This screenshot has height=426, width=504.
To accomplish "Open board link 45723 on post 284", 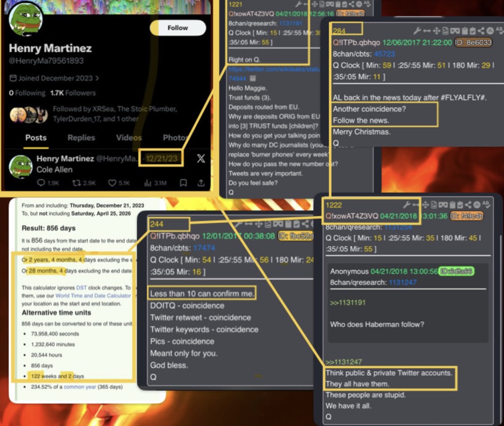I will click(385, 54).
